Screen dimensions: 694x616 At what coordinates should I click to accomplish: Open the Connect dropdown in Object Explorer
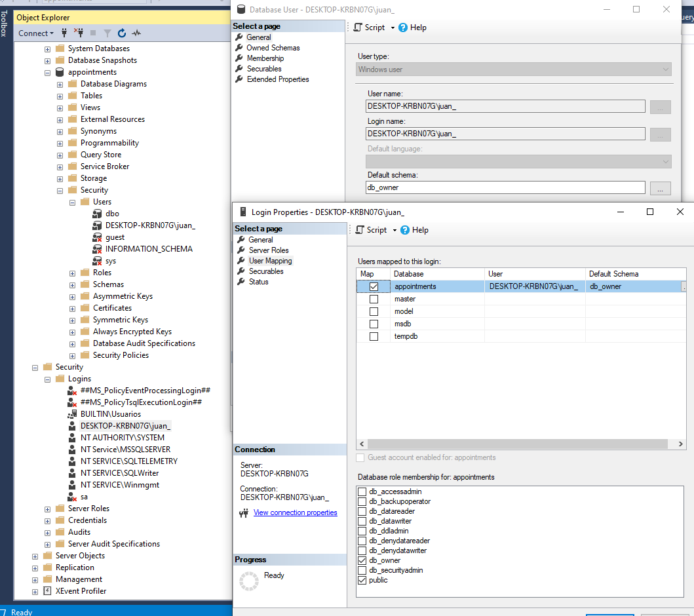click(x=52, y=33)
